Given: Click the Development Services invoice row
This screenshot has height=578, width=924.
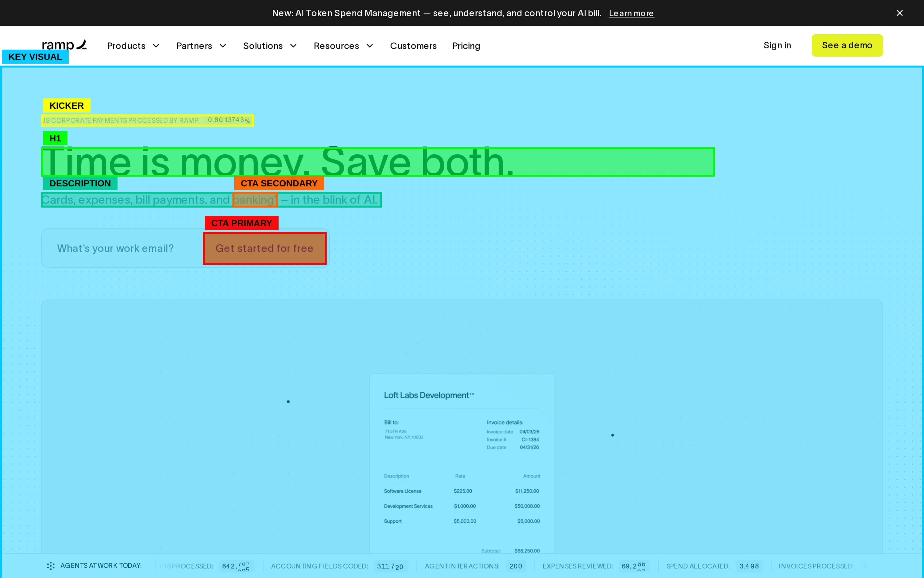Looking at the screenshot, I should coord(462,506).
